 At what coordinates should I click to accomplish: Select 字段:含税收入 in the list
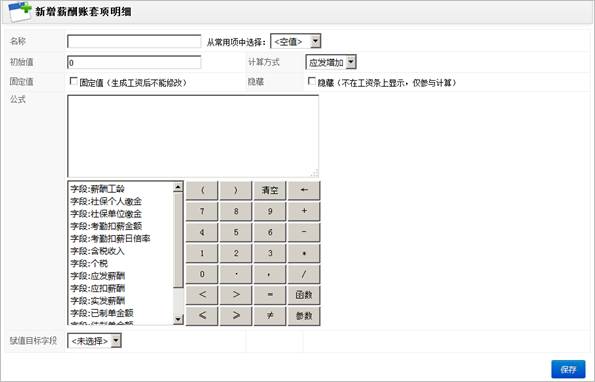pos(98,251)
